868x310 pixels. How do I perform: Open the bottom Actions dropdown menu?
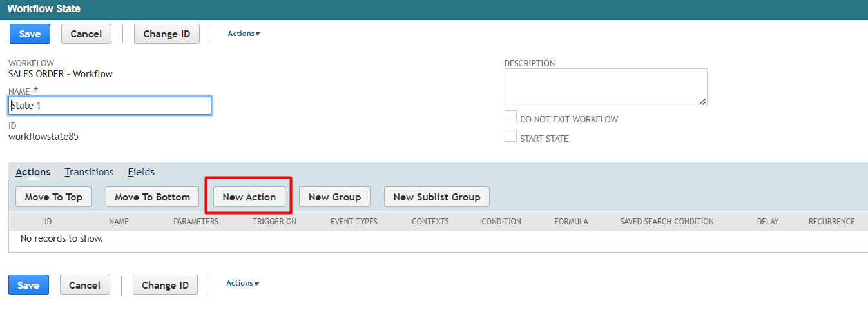pos(242,283)
